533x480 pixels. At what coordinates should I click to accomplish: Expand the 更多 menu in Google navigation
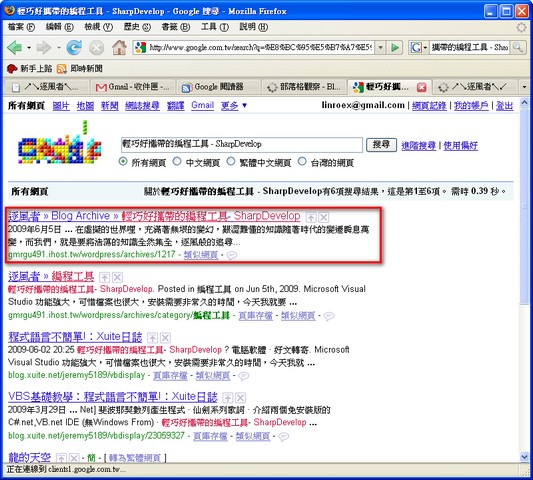tap(234, 106)
